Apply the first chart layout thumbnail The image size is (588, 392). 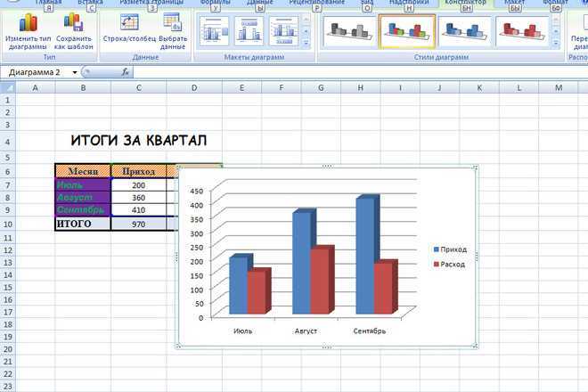click(x=214, y=31)
